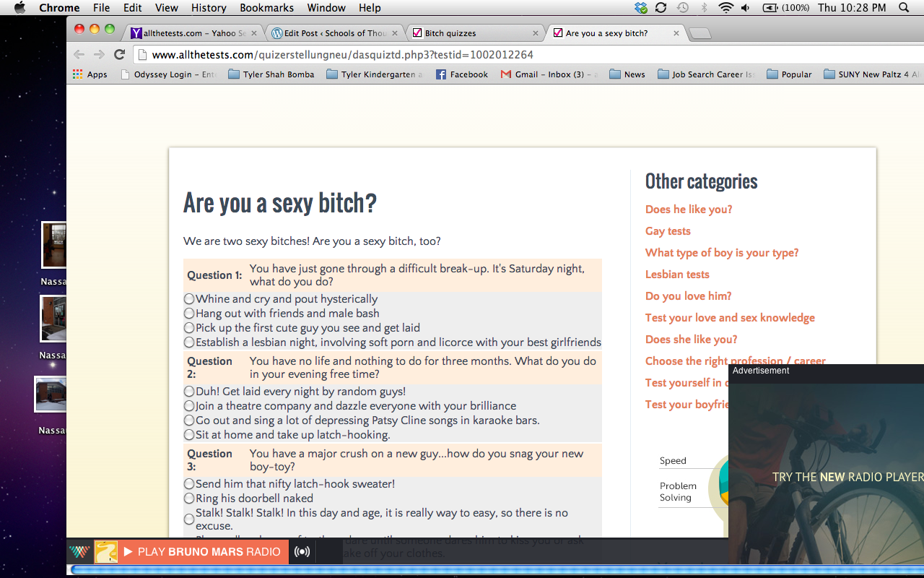Viewport: 924px width, 578px height.
Task: Select 'Ring his doorbell naked' answer
Action: (x=189, y=499)
